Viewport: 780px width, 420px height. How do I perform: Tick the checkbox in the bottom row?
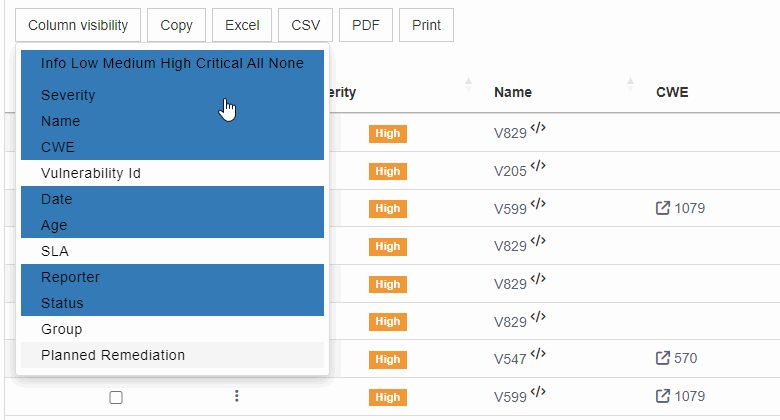click(116, 397)
